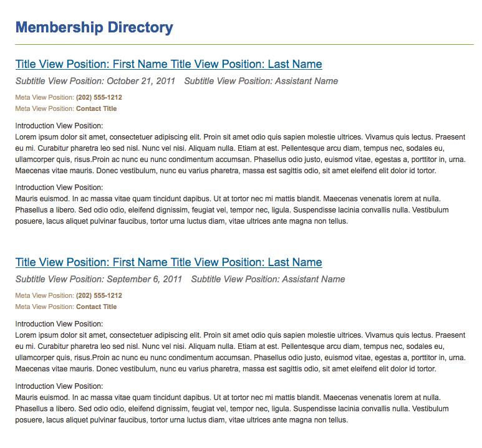Click the first (202) 555-1212 phone number

click(x=99, y=97)
